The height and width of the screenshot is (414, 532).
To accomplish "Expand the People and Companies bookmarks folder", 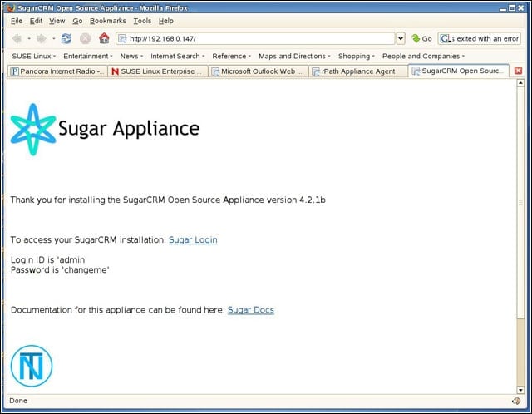I will pyautogui.click(x=423, y=56).
